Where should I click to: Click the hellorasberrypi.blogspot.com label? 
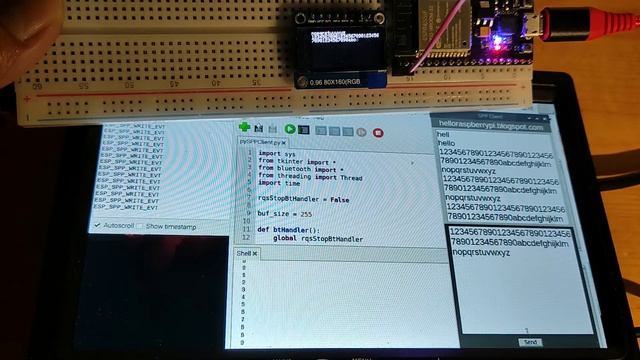491,126
